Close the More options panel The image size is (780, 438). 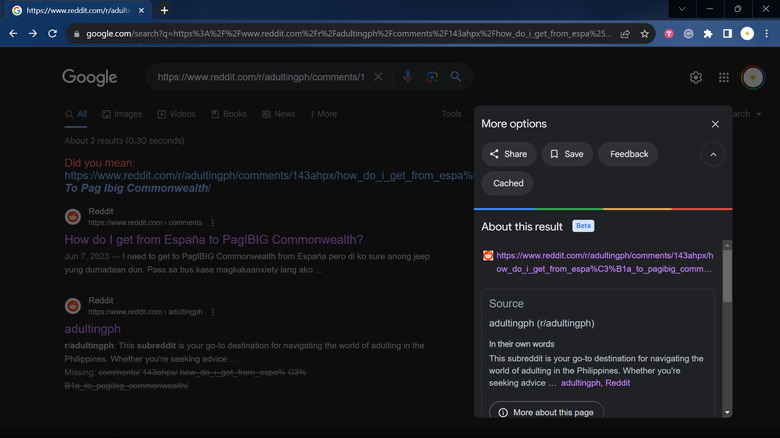pos(715,124)
